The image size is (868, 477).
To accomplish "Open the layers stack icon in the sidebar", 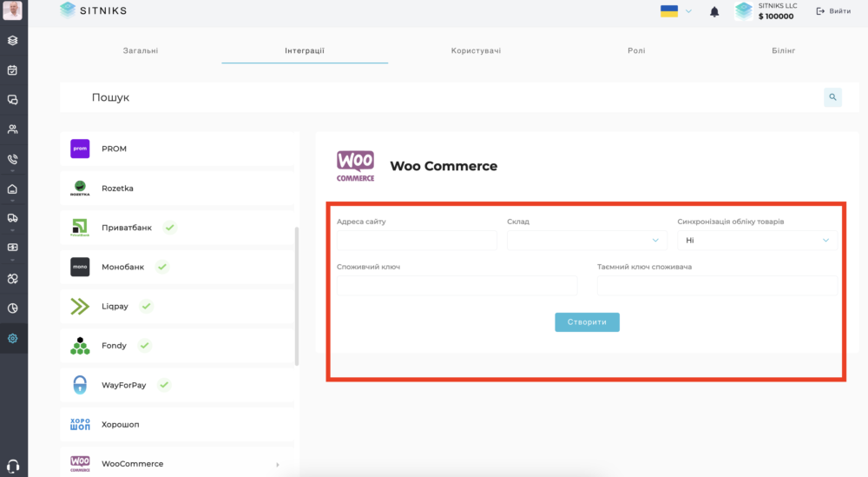I will [x=12, y=41].
